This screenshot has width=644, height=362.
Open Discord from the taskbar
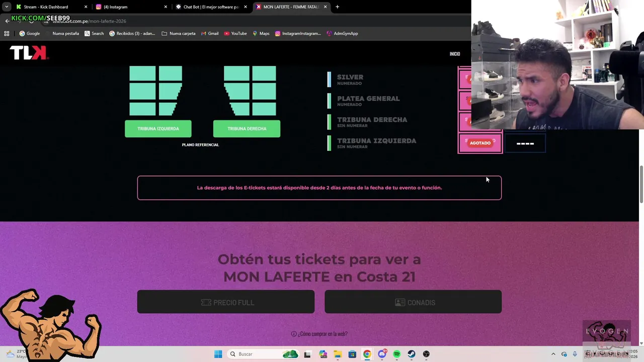tap(382, 354)
